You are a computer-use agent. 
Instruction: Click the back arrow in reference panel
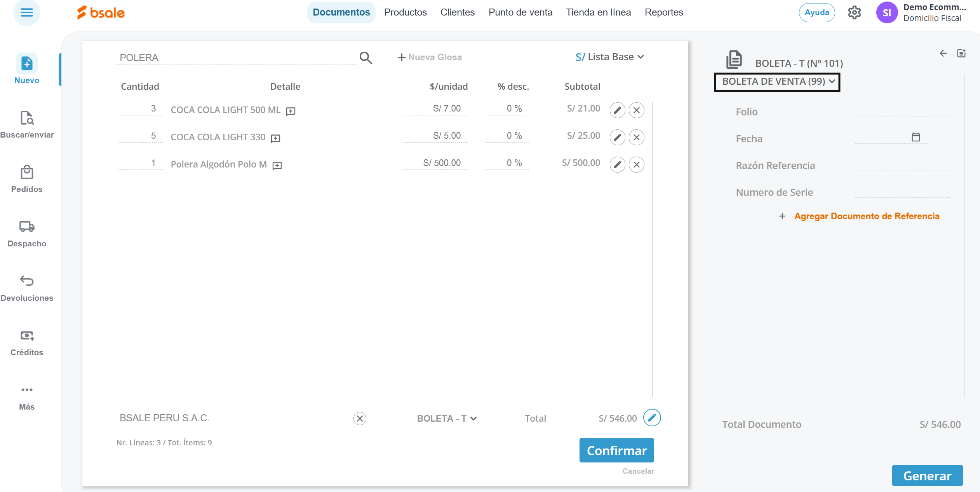943,54
